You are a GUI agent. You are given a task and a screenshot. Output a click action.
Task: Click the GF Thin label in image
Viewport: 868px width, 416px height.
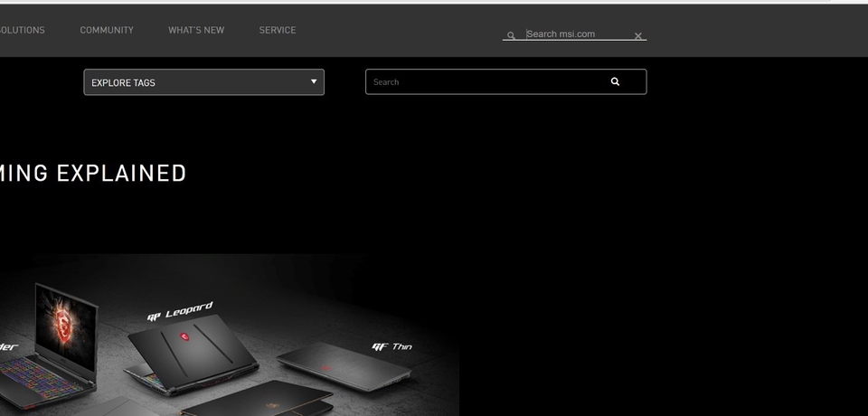[392, 346]
